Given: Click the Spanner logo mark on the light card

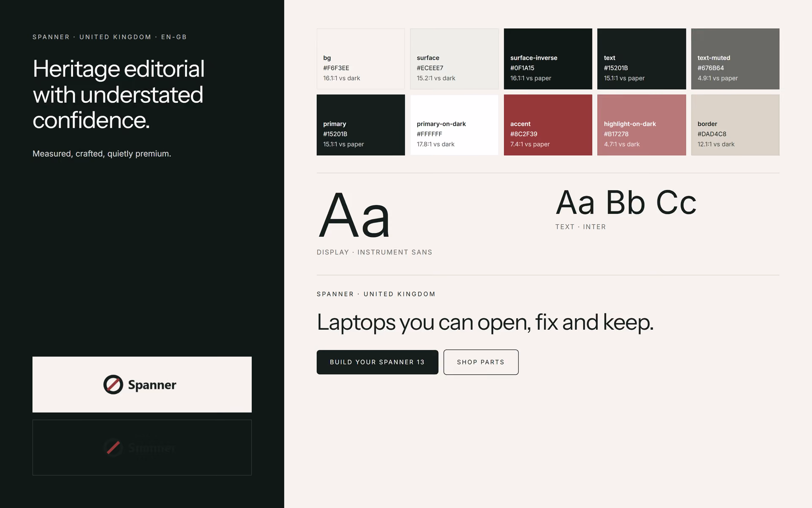Looking at the screenshot, I should pyautogui.click(x=113, y=384).
